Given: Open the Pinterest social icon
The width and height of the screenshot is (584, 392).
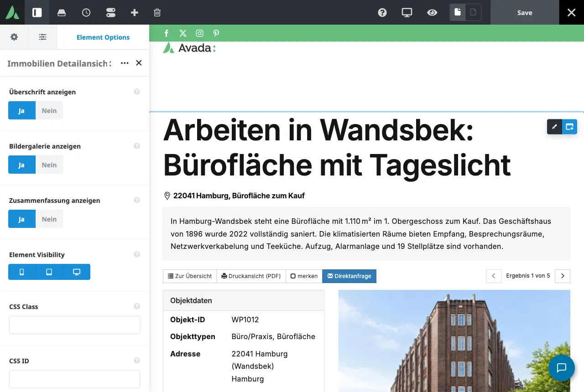Looking at the screenshot, I should point(216,33).
